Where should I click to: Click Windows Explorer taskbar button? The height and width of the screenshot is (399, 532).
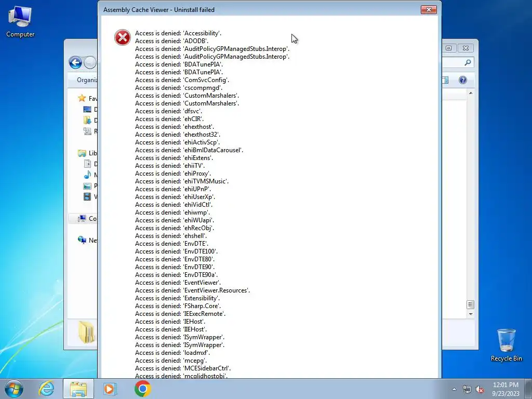pyautogui.click(x=78, y=389)
